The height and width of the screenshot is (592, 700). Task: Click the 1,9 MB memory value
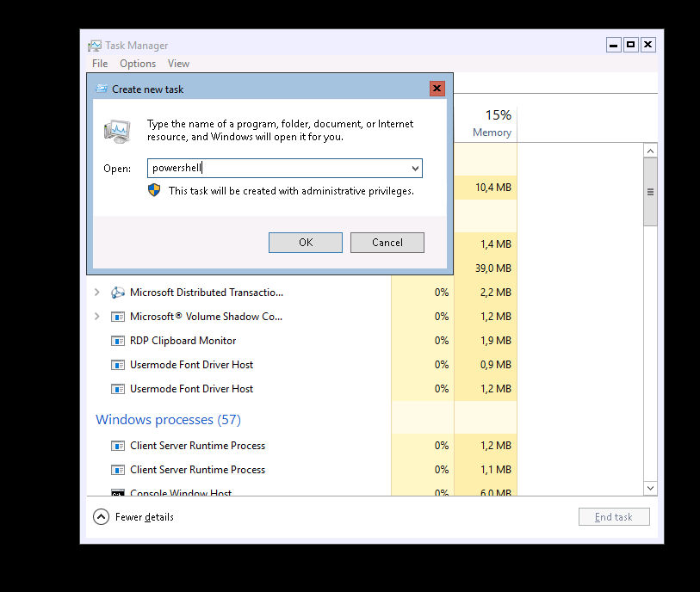pyautogui.click(x=496, y=341)
